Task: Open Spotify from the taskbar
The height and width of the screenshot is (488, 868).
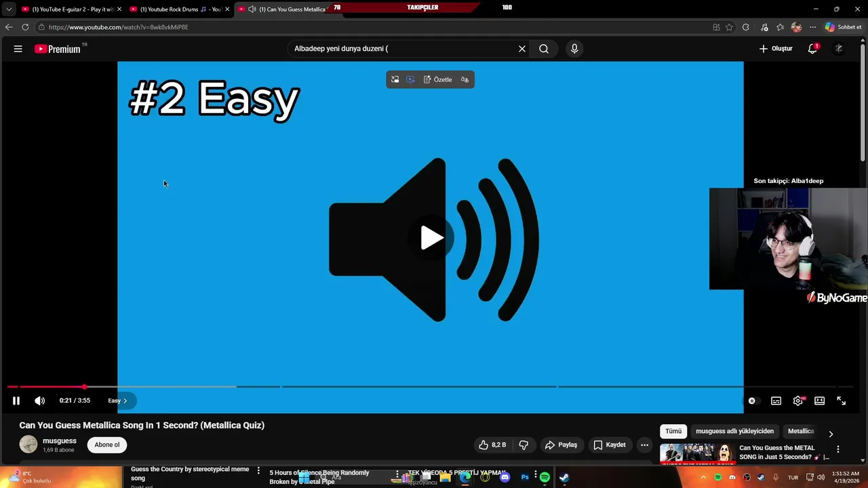Action: 545,478
